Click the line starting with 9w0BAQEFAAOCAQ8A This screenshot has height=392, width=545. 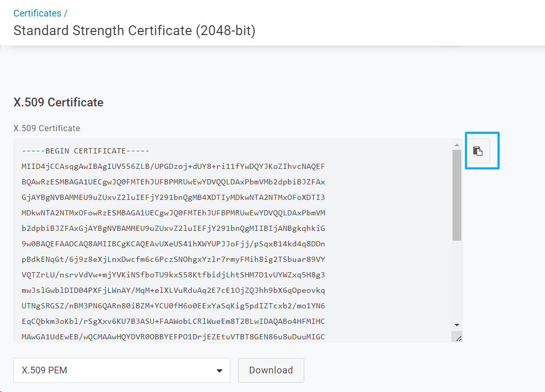coord(173,244)
